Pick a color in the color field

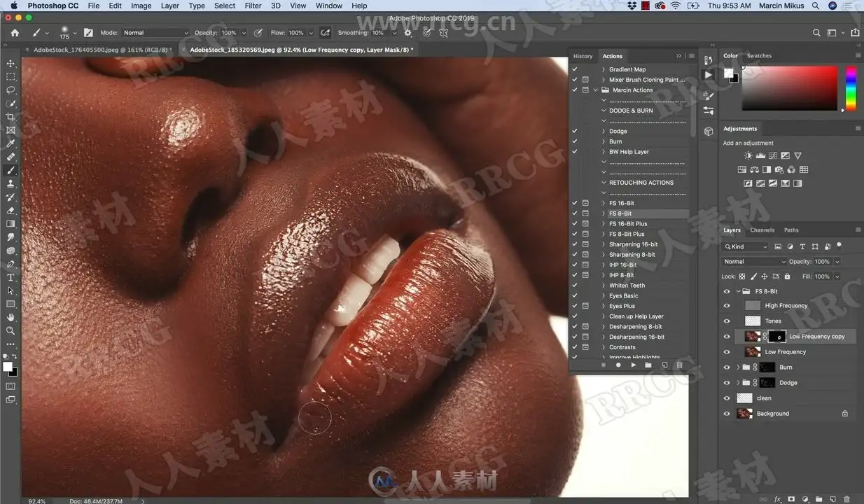coord(790,88)
